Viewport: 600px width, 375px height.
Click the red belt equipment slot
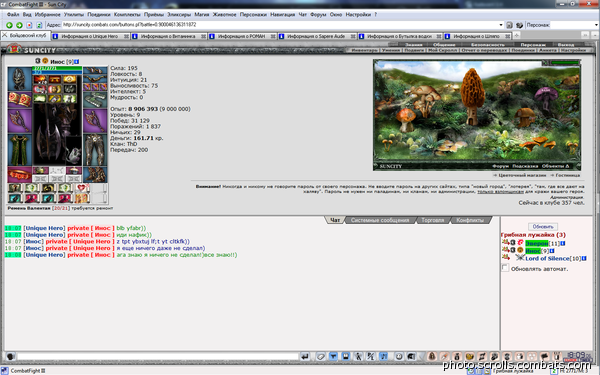[19, 174]
